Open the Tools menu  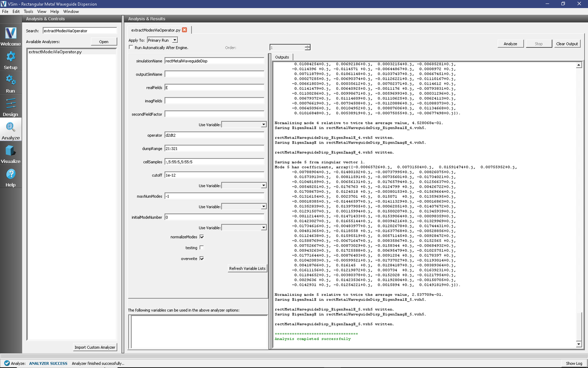(x=28, y=11)
